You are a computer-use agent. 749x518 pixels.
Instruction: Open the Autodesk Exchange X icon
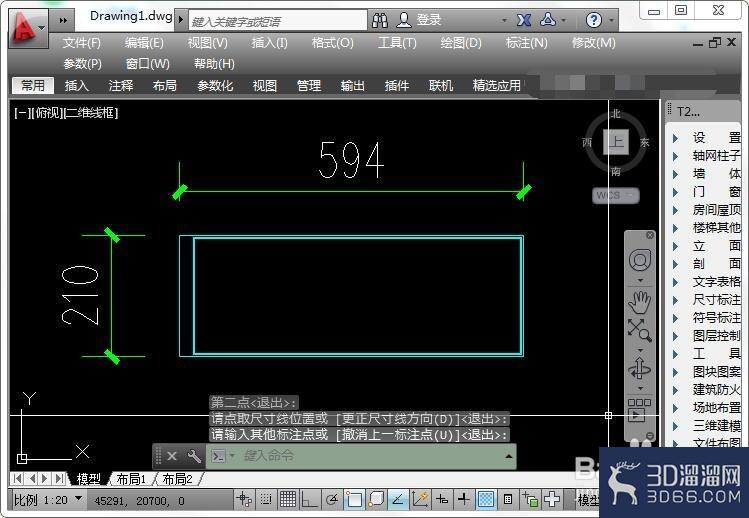(x=524, y=20)
